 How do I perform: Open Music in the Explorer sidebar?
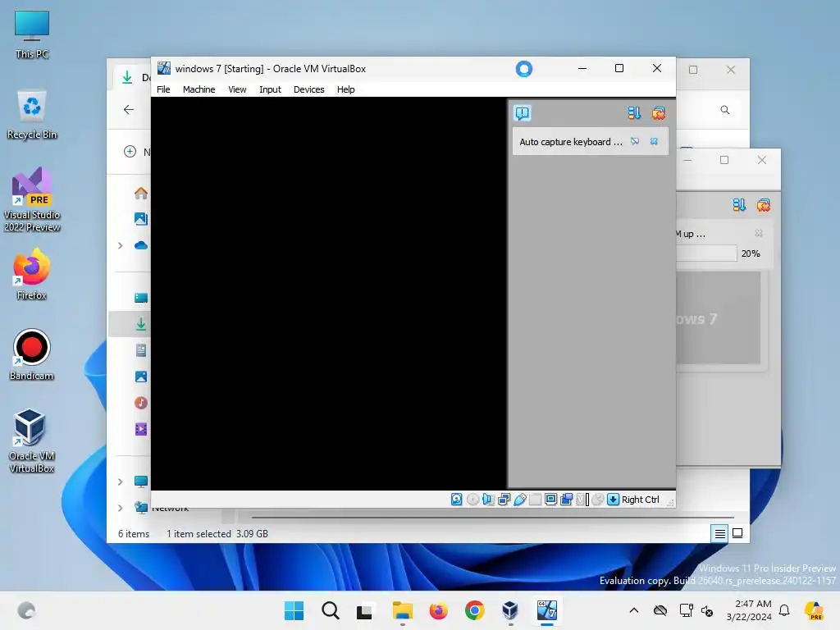tap(141, 403)
